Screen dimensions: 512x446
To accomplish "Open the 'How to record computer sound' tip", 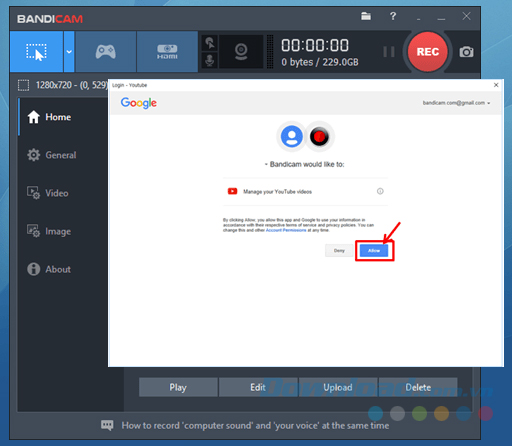I will point(255,426).
